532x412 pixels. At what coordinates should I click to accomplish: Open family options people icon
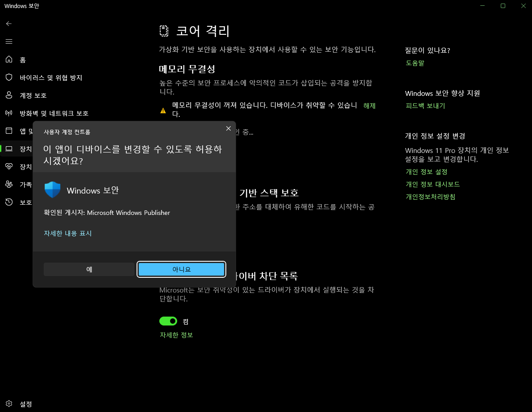tap(9, 184)
